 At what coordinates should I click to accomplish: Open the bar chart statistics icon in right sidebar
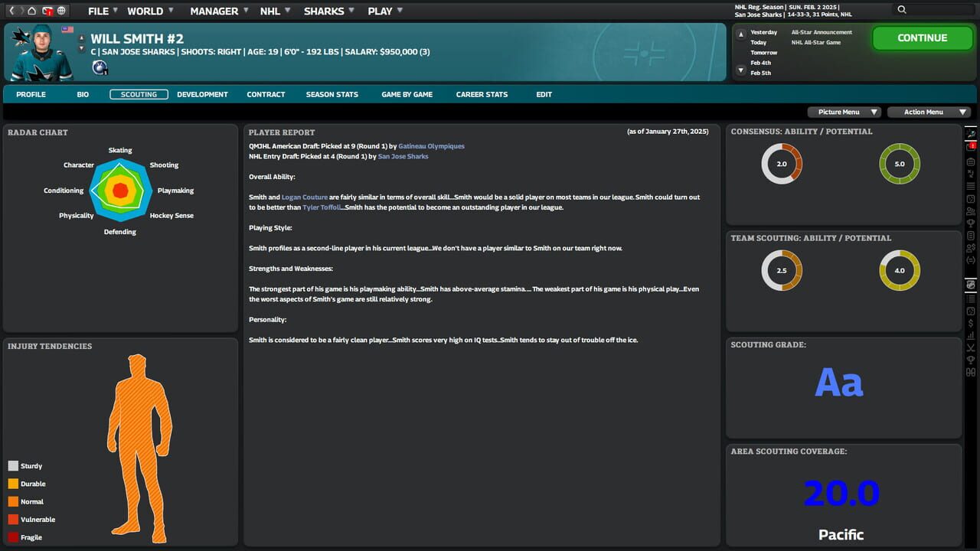(x=969, y=336)
